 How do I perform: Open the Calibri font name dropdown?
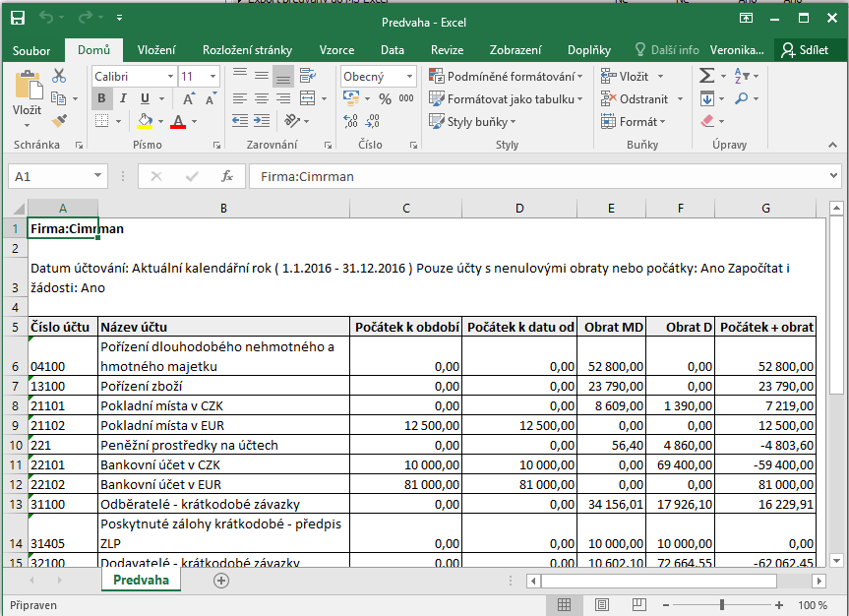(168, 76)
